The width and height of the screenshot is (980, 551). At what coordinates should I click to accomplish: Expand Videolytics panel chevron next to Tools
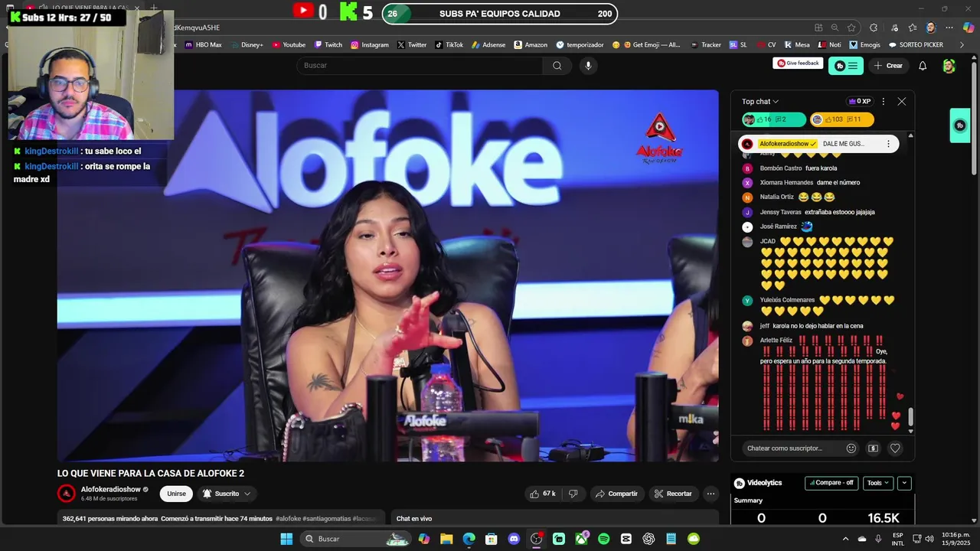[x=904, y=483]
